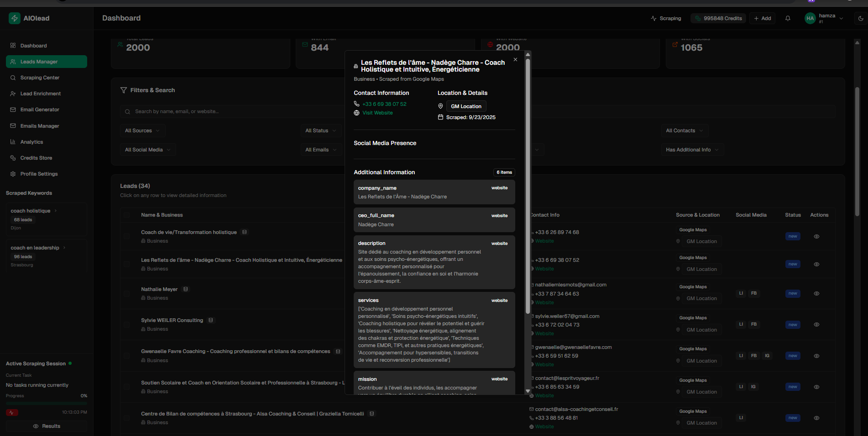Open the All Sources filter dropdown

(142, 130)
